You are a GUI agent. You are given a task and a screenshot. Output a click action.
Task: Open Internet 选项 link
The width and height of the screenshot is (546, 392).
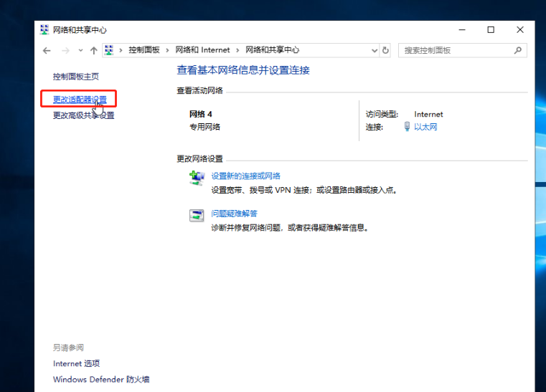(x=76, y=363)
